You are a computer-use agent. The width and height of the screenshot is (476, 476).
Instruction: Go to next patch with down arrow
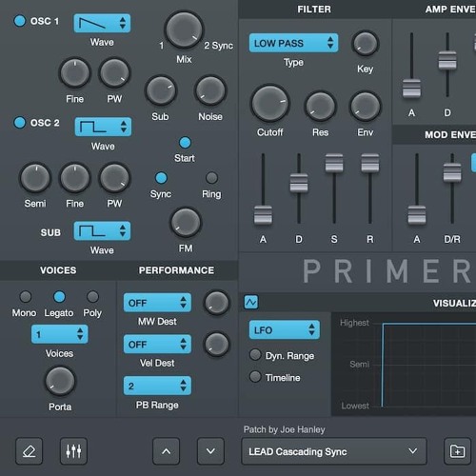tap(210, 451)
